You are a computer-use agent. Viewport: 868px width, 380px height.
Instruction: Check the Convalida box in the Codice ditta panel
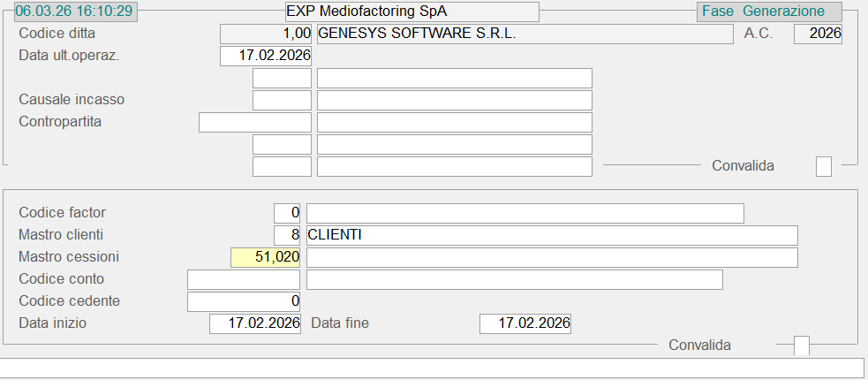tap(823, 166)
